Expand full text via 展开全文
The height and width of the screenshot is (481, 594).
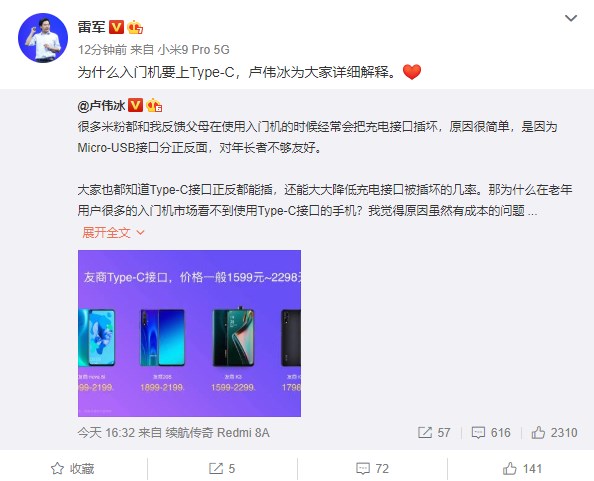(113, 232)
